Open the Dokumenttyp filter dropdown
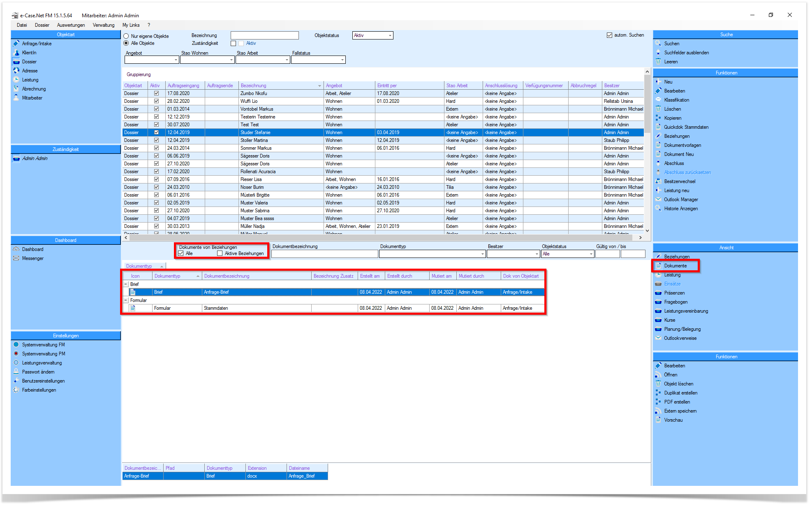Screen dimensions: 812x506 [x=482, y=254]
